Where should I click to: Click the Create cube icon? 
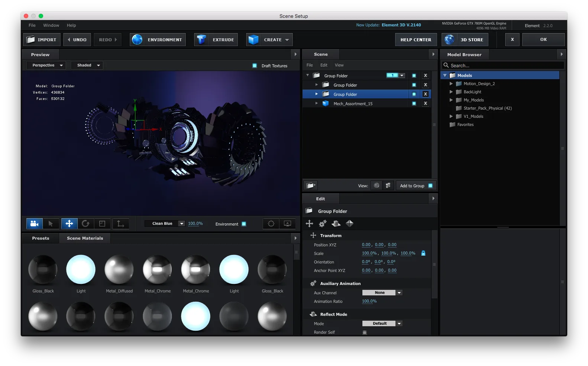click(x=253, y=39)
